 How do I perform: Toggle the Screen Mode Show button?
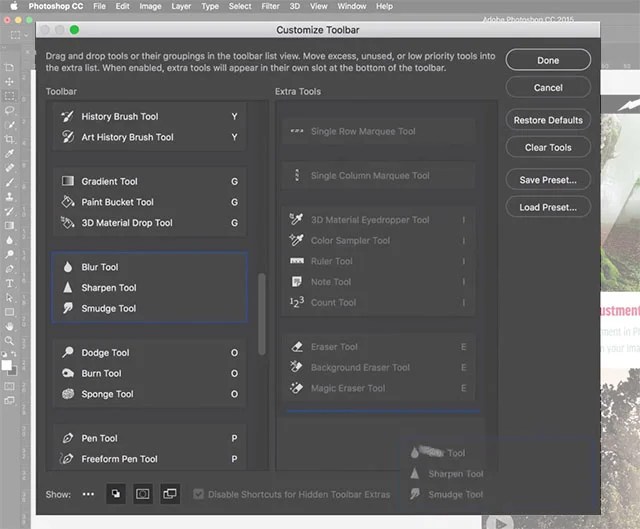pyautogui.click(x=170, y=494)
